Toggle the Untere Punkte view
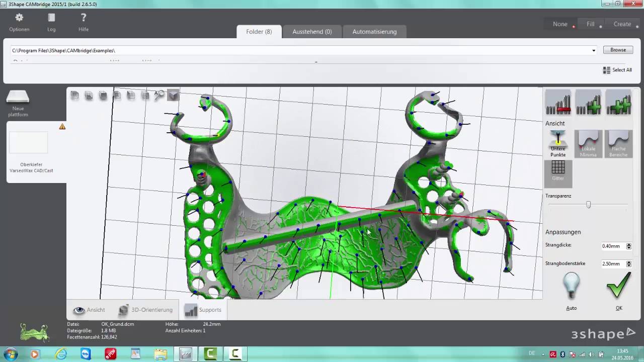The height and width of the screenshot is (362, 644). pyautogui.click(x=558, y=144)
